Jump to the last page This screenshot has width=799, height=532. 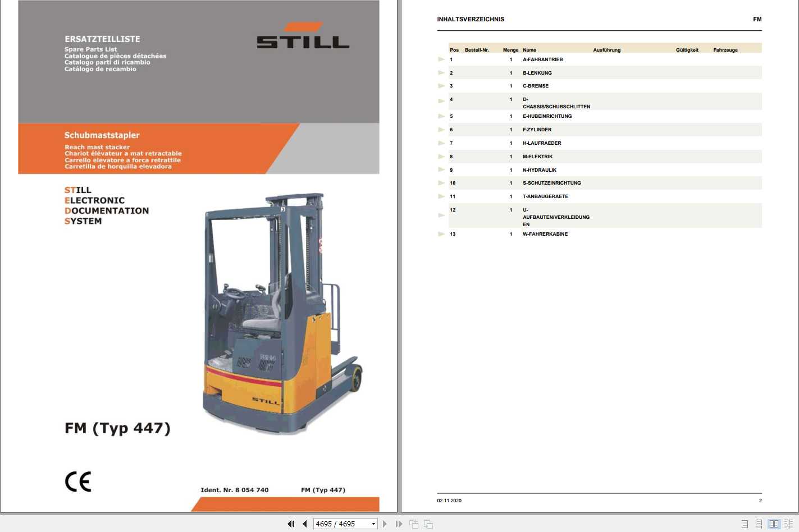tap(399, 524)
